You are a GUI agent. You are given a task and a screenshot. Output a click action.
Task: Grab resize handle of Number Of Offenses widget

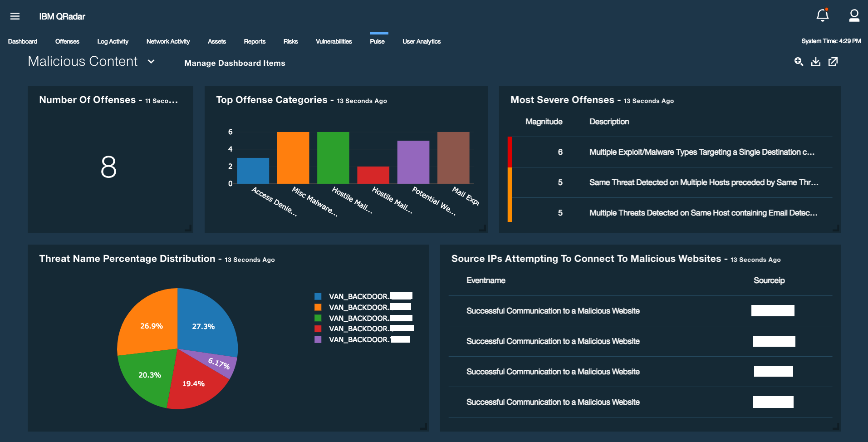click(188, 228)
